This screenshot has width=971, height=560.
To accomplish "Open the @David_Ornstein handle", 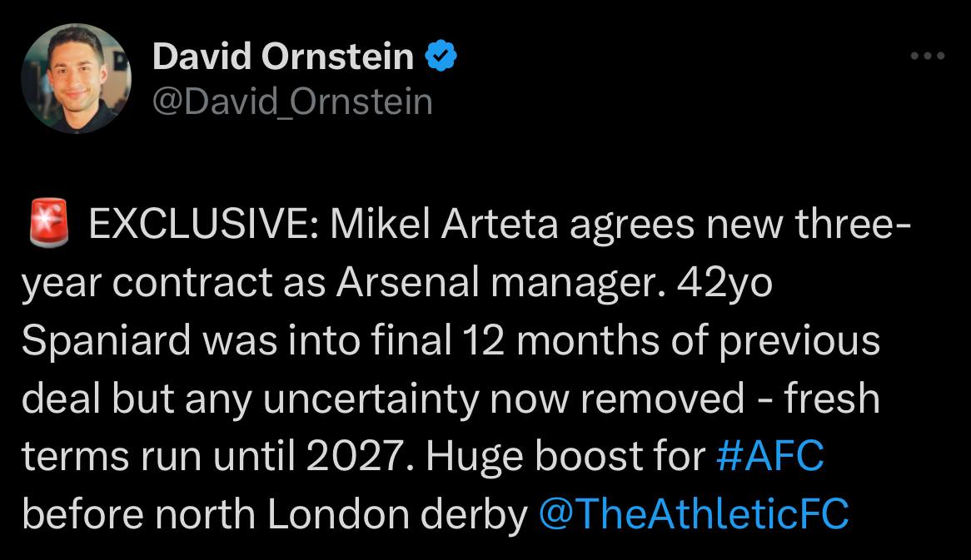I will (x=292, y=102).
